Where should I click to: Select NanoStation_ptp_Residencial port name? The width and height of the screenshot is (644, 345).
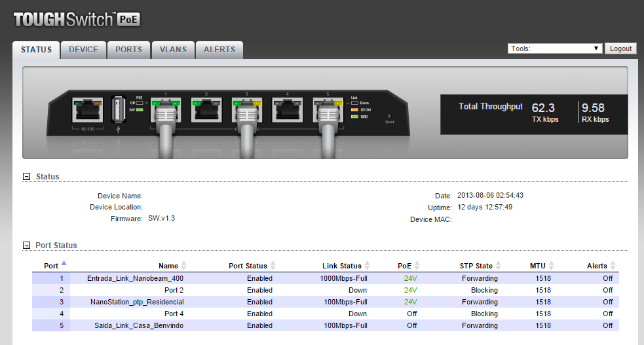tap(137, 302)
